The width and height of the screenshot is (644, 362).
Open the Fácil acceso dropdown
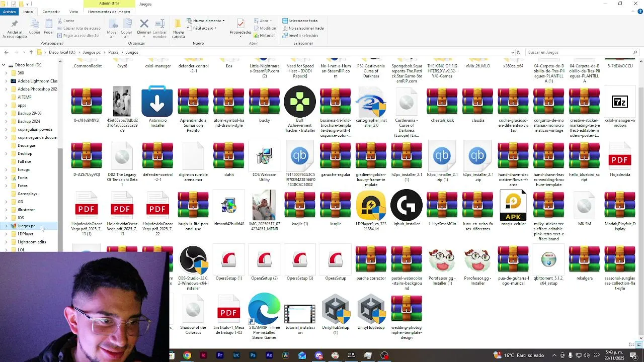(x=202, y=28)
